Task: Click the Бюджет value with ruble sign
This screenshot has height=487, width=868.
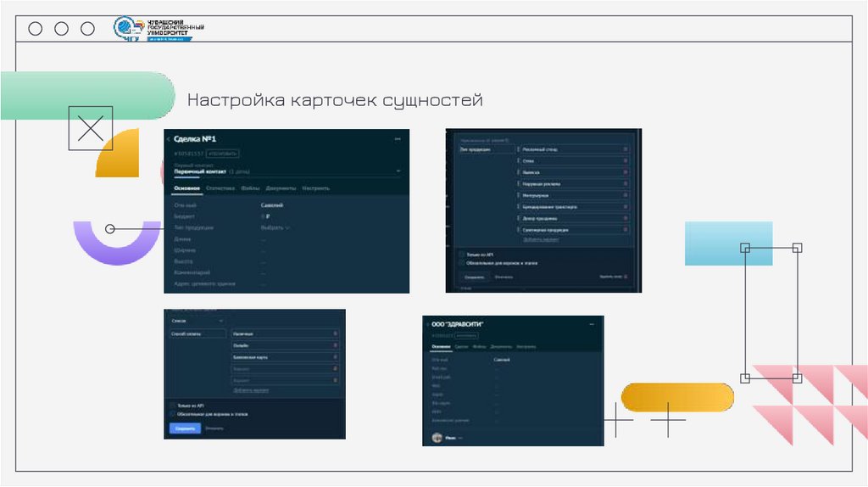Action: tap(265, 216)
